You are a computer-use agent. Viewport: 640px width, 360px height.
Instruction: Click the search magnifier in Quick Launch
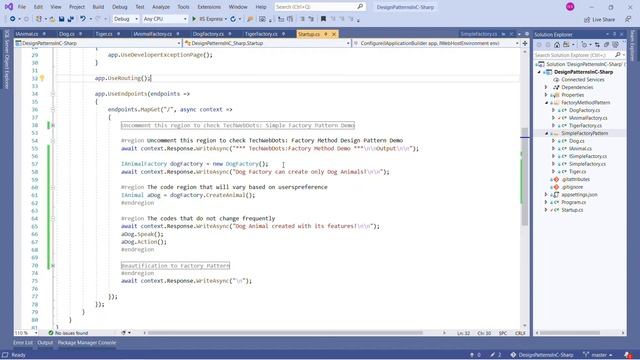[x=360, y=7]
